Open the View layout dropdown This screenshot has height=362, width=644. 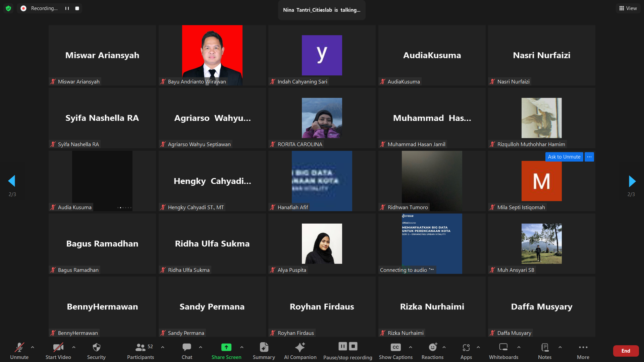pos(628,8)
